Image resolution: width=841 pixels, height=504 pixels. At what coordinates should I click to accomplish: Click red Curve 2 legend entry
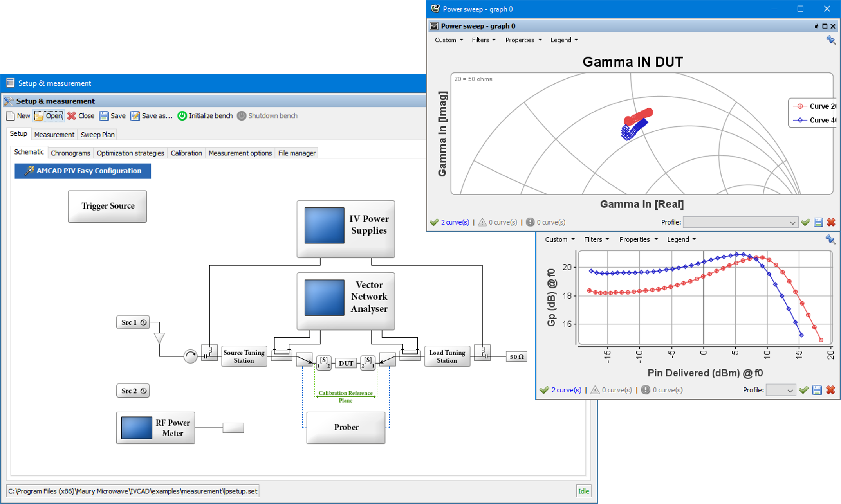pyautogui.click(x=814, y=106)
